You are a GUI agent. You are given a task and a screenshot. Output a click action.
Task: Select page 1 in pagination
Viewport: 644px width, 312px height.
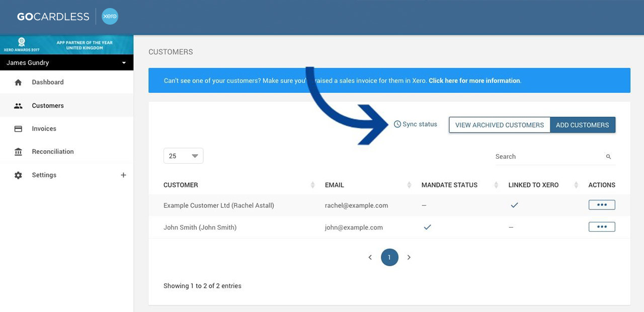[x=389, y=257]
